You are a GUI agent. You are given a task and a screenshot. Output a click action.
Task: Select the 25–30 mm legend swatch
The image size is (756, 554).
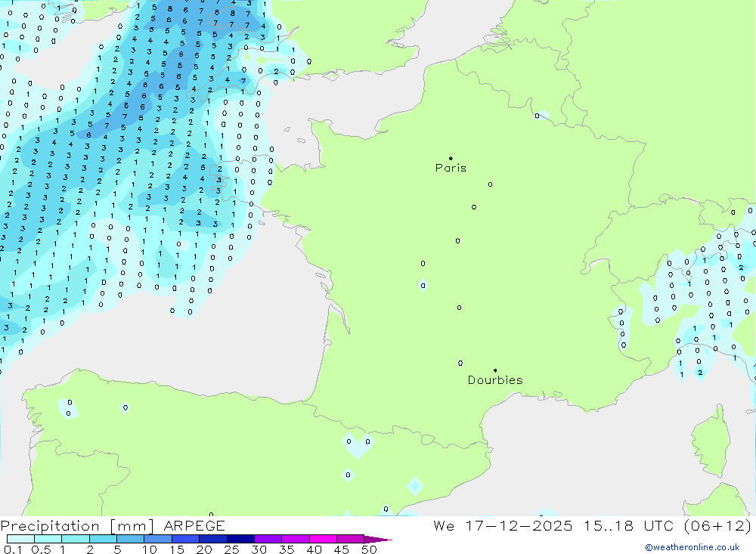240,539
